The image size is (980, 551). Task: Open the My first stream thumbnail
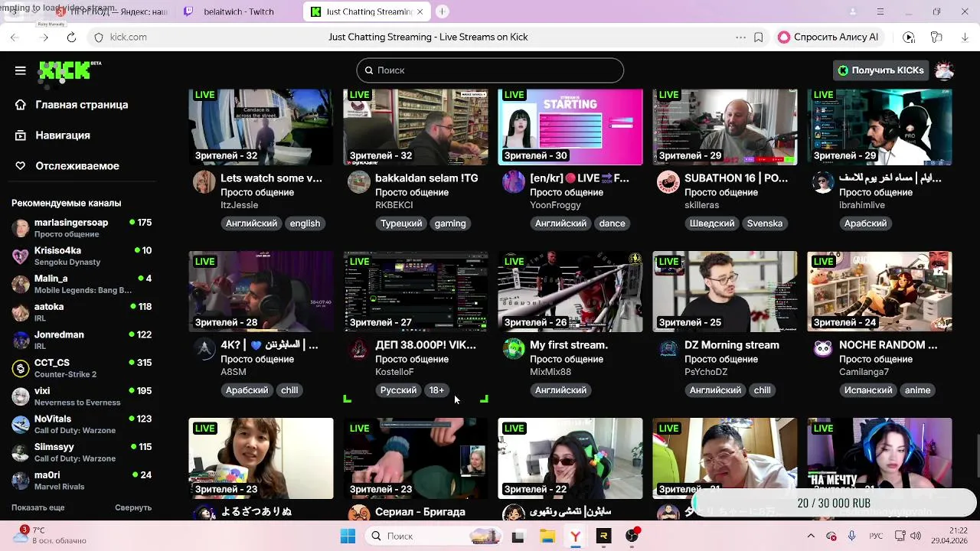570,292
